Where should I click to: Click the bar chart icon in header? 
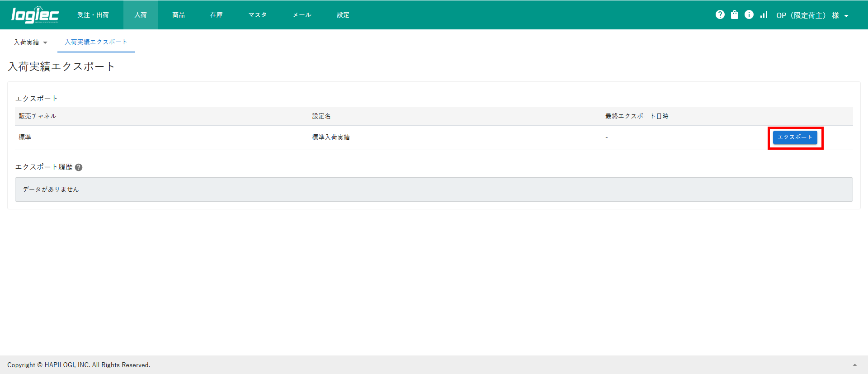764,15
